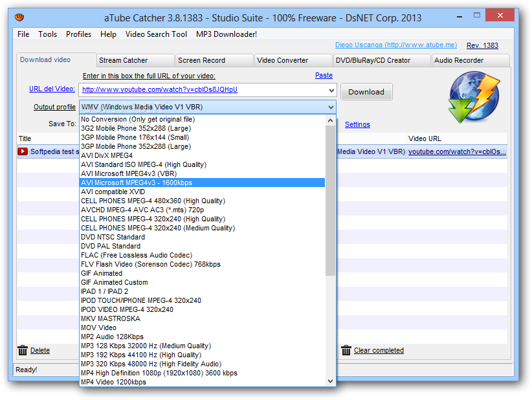Click the Video URL column header
532x400 pixels.
457,139
